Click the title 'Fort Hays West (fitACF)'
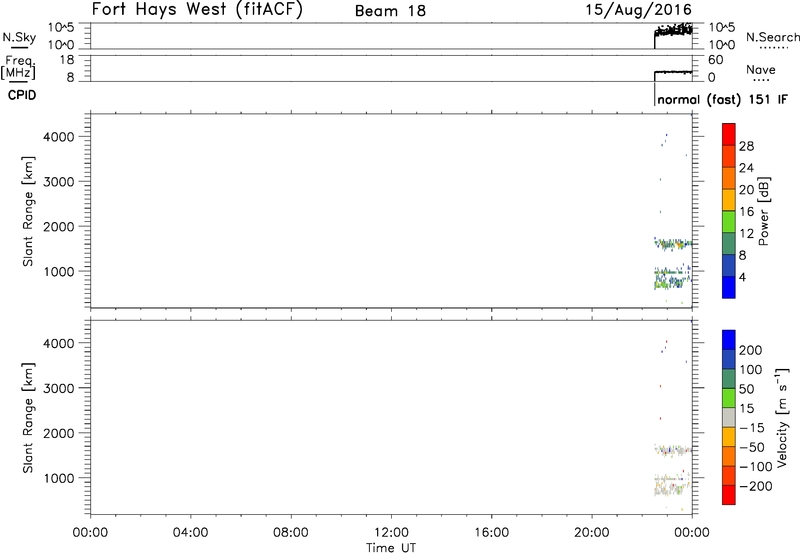 197,10
